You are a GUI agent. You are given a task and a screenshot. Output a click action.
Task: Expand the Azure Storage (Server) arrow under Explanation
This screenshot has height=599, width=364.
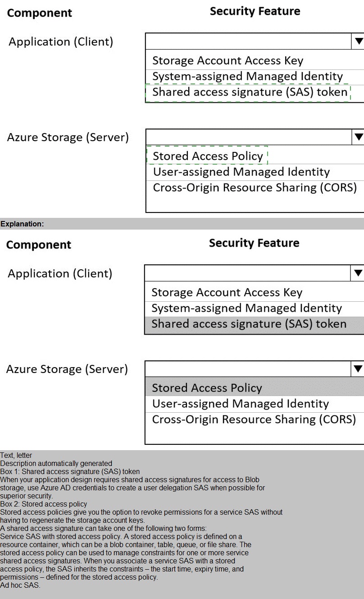358,369
